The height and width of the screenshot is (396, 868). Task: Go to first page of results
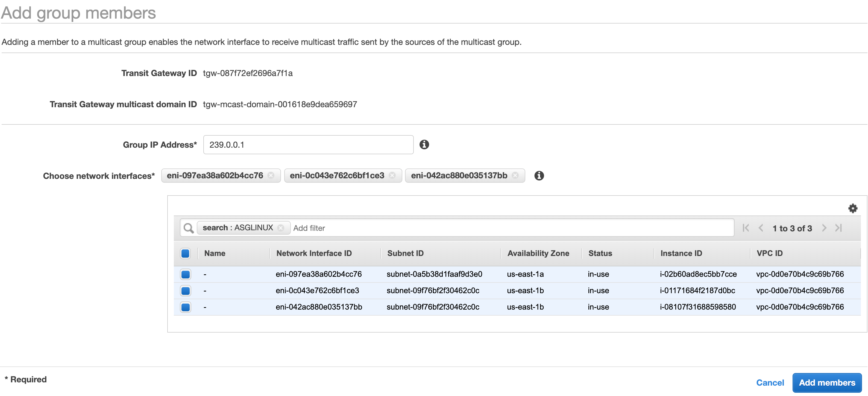746,228
